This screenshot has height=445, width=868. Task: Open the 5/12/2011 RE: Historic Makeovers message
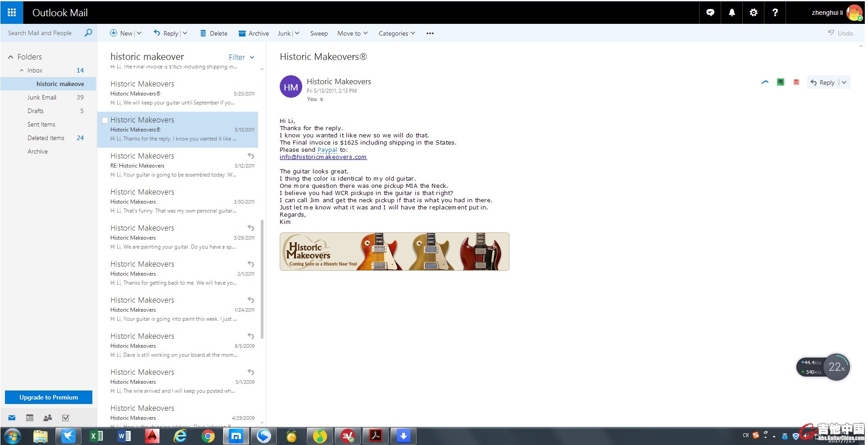coord(178,165)
